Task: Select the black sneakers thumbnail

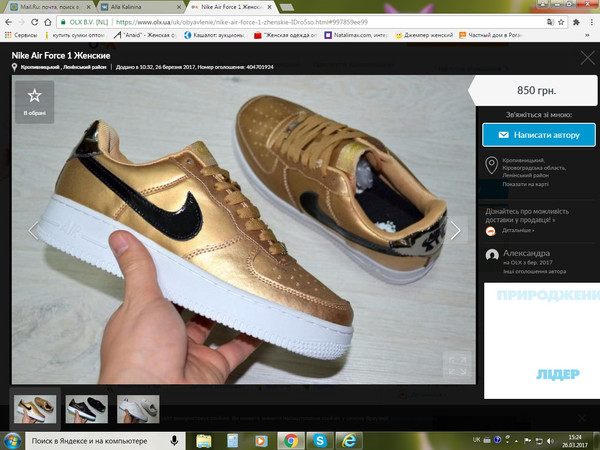Action: point(86,409)
